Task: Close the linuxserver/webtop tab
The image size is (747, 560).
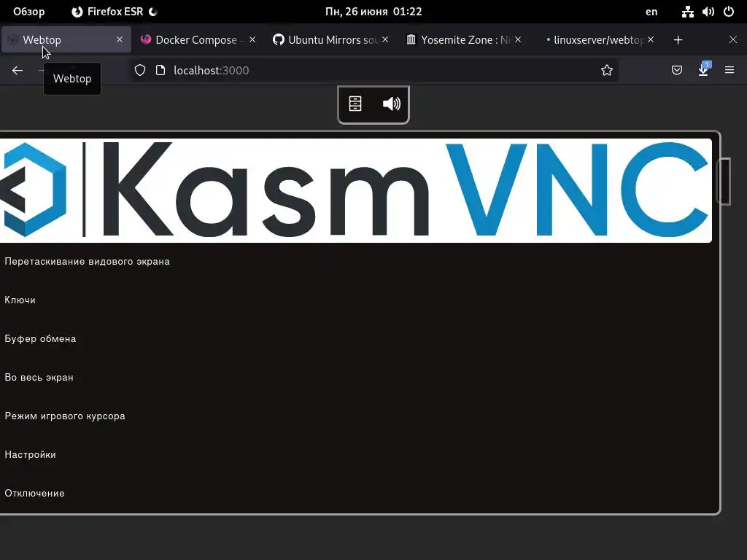Action: pyautogui.click(x=651, y=39)
